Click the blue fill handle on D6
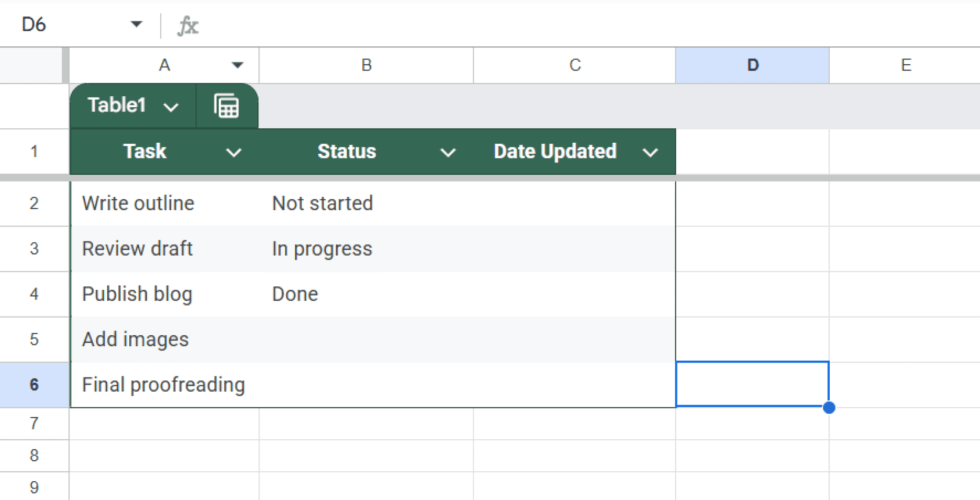 (x=829, y=408)
